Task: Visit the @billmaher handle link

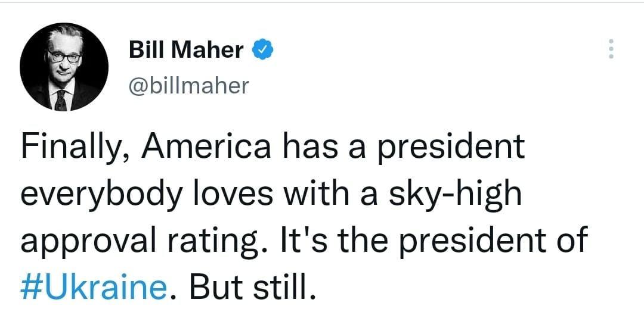Action: coord(188,86)
